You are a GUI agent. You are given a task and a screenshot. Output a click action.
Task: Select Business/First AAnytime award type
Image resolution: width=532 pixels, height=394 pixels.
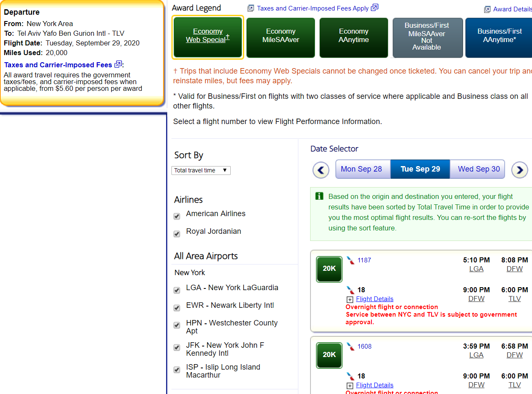pyautogui.click(x=499, y=37)
